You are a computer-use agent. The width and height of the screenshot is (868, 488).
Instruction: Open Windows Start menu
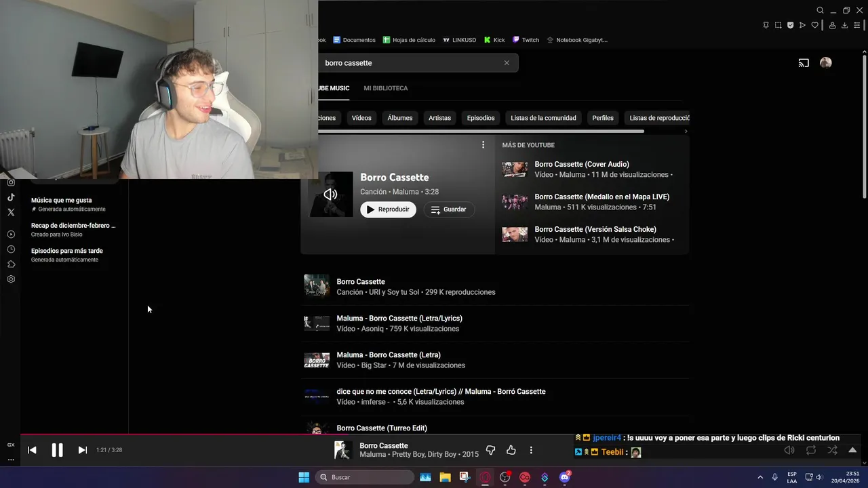tap(304, 477)
